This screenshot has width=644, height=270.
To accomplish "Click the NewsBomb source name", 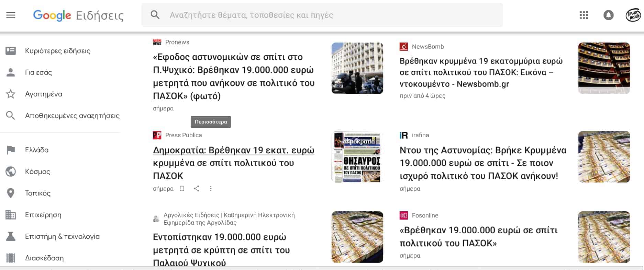I will 428,47.
